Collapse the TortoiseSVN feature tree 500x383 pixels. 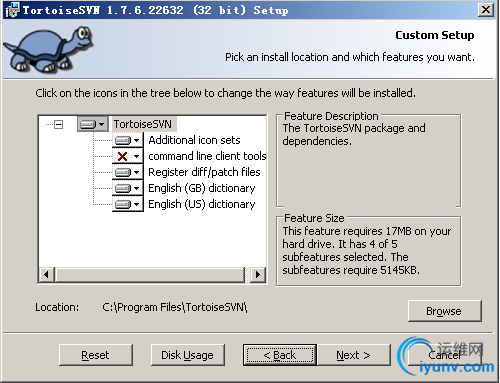[x=59, y=125]
